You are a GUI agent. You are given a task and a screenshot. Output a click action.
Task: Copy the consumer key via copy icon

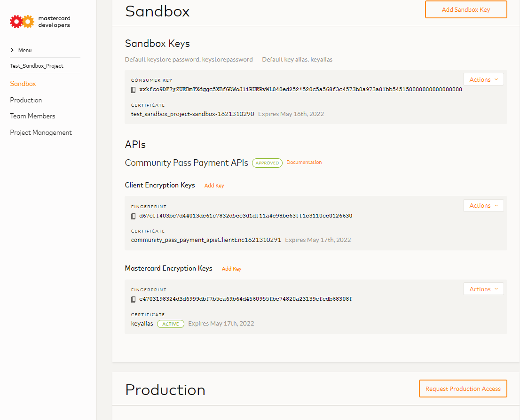(x=134, y=90)
